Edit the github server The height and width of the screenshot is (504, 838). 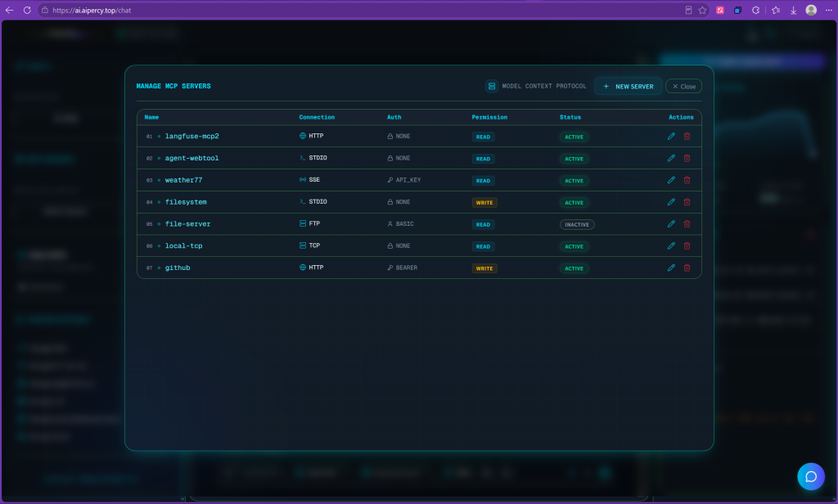671,268
